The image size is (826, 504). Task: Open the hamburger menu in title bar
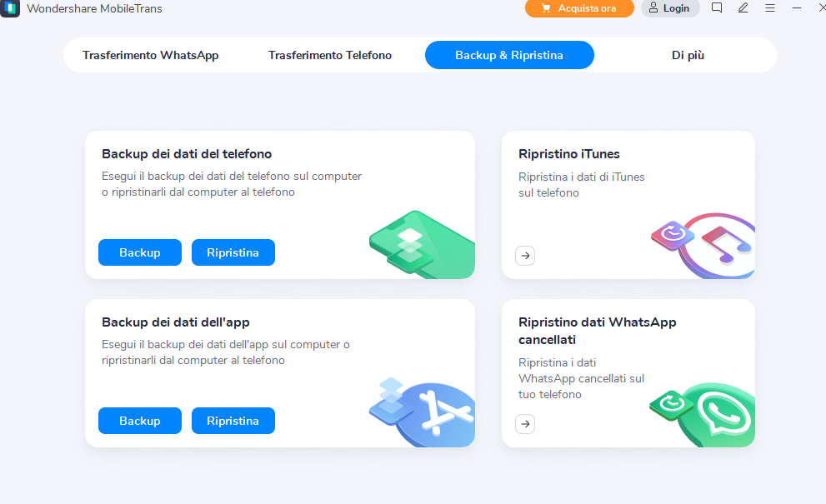769,8
